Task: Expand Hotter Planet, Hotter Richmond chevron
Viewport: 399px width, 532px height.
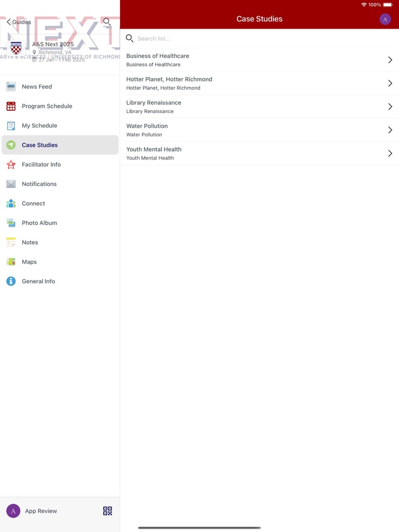Action: (390, 83)
